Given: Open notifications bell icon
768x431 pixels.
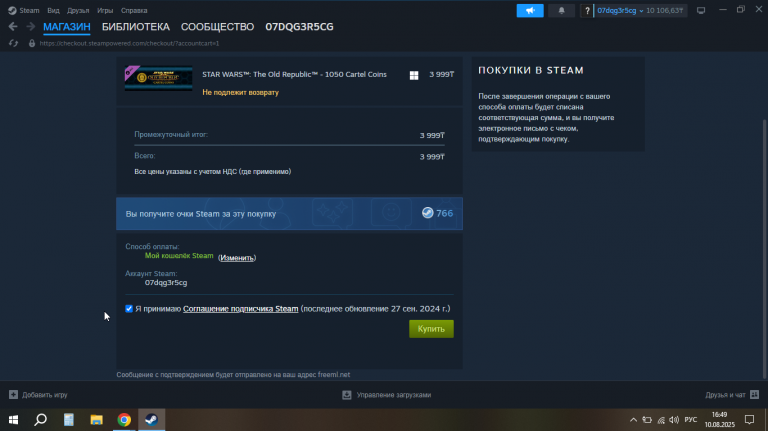Looking at the screenshot, I should pos(561,10).
